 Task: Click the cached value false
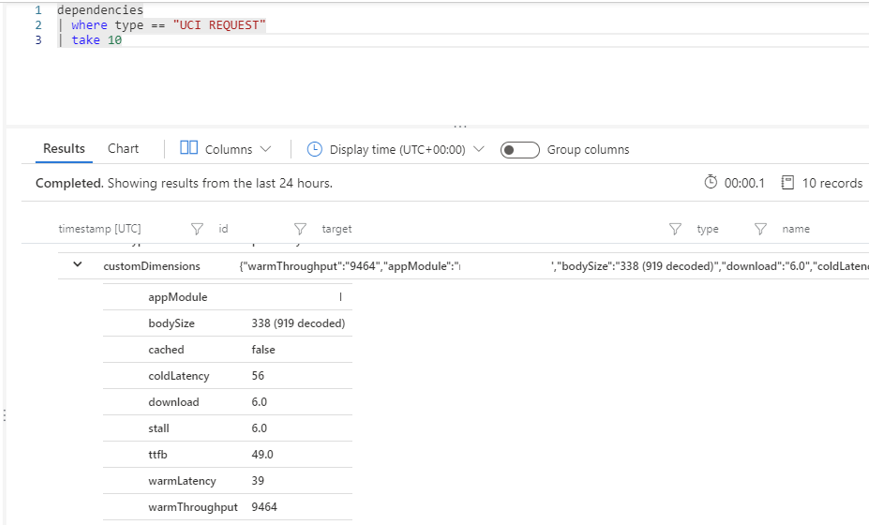263,349
